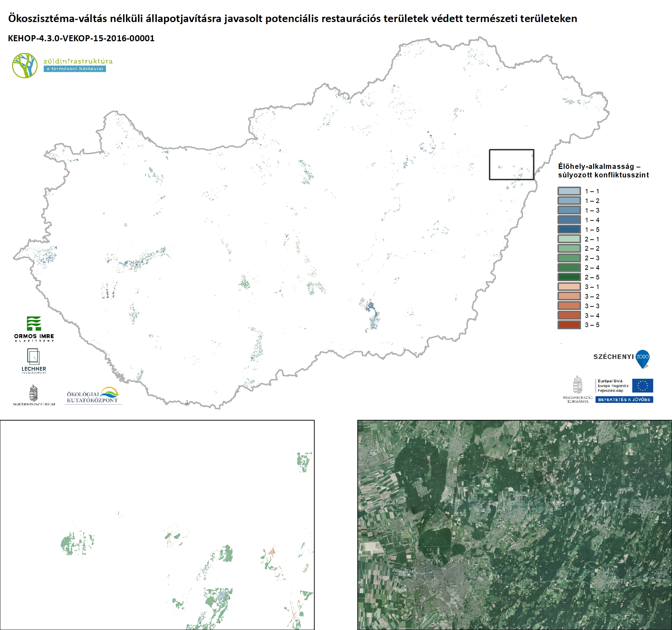Select the 1 – 5 dark blue swatch

[569, 230]
